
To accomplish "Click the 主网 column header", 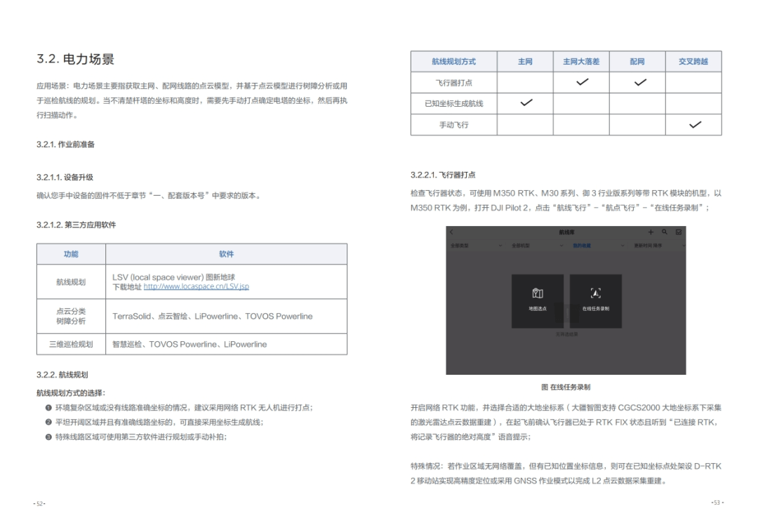I will point(525,61).
